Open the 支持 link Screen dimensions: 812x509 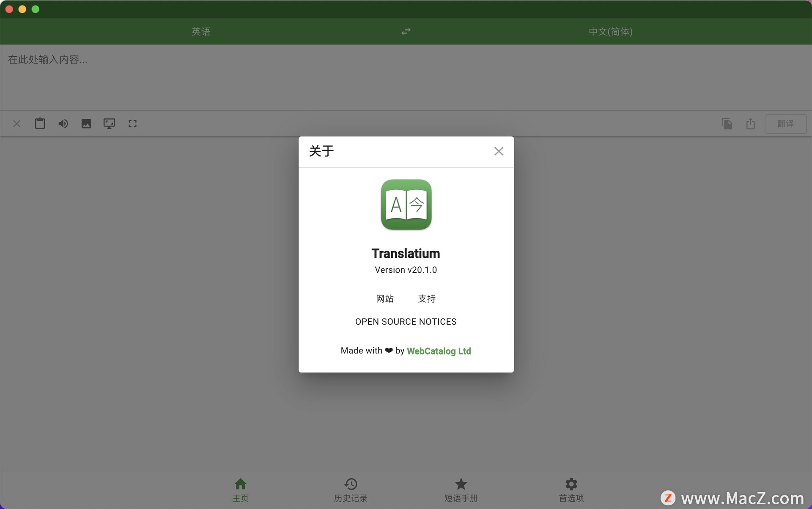427,299
